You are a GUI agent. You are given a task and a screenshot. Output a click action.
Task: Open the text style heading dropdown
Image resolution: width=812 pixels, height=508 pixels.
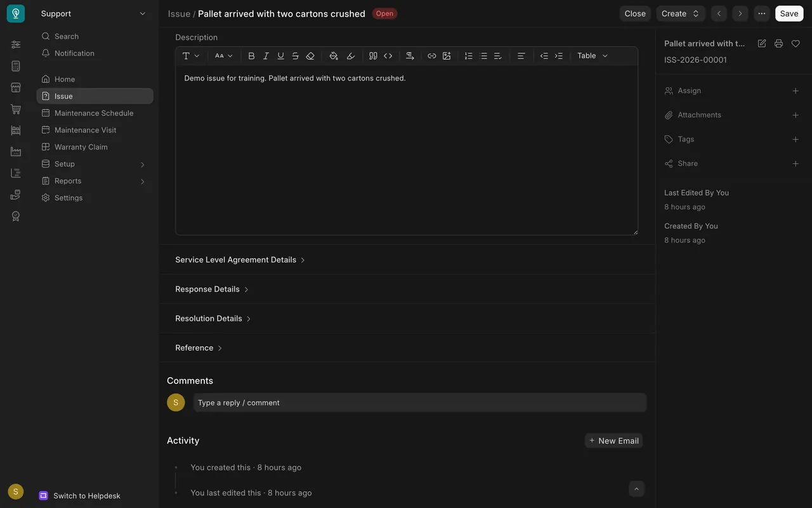[x=191, y=56]
